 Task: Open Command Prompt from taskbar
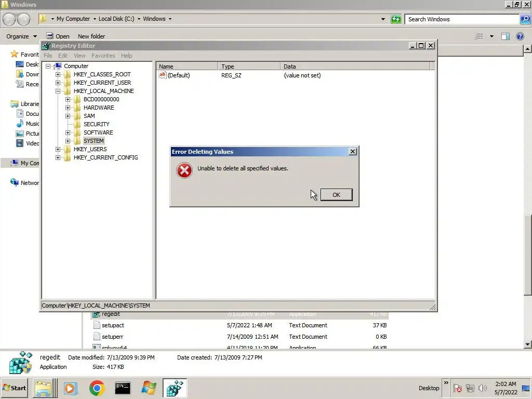[123, 388]
